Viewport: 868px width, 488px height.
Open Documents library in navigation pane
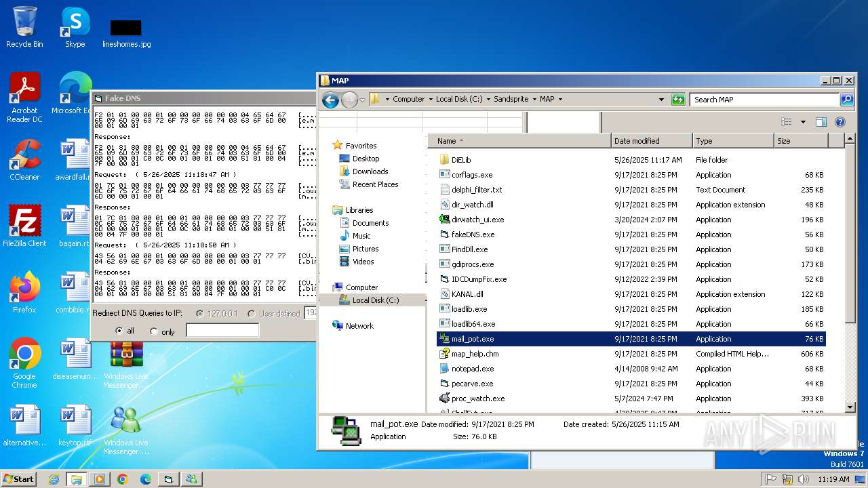[370, 223]
